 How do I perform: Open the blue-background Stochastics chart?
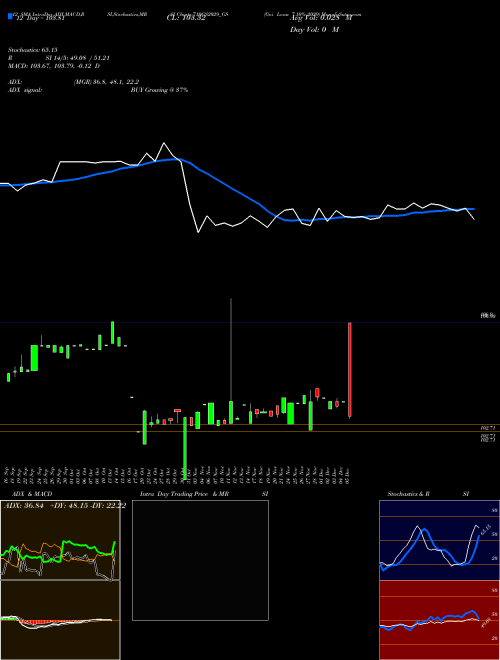click(439, 540)
